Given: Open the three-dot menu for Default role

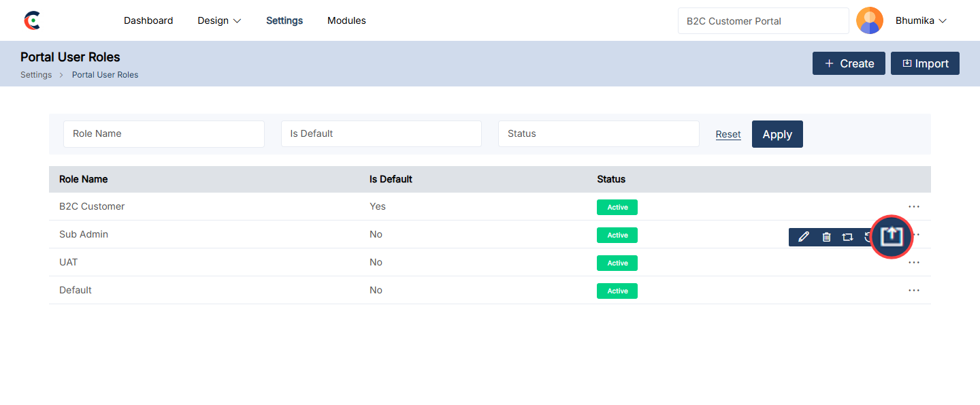Looking at the screenshot, I should click(x=913, y=290).
